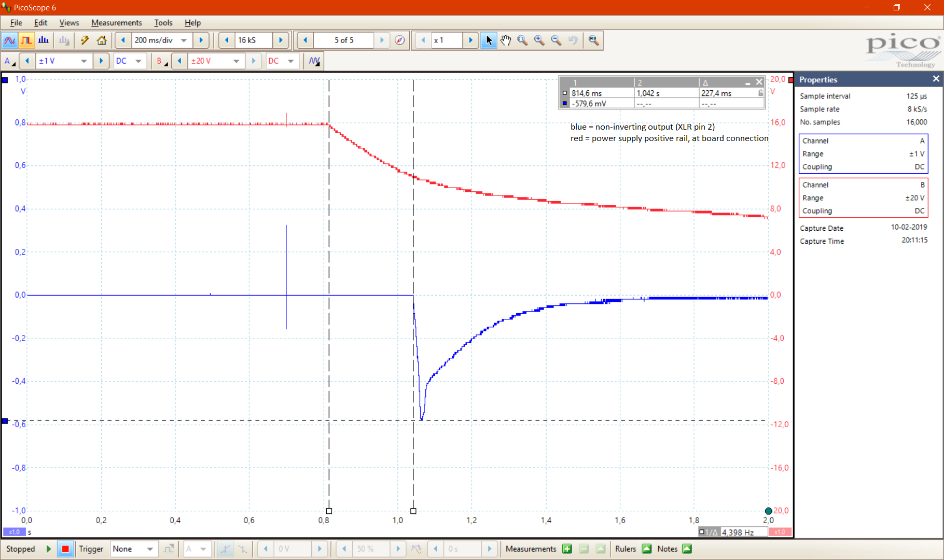Open the Trigger mode None dropdown
Image resolution: width=944 pixels, height=560 pixels.
pos(150,549)
